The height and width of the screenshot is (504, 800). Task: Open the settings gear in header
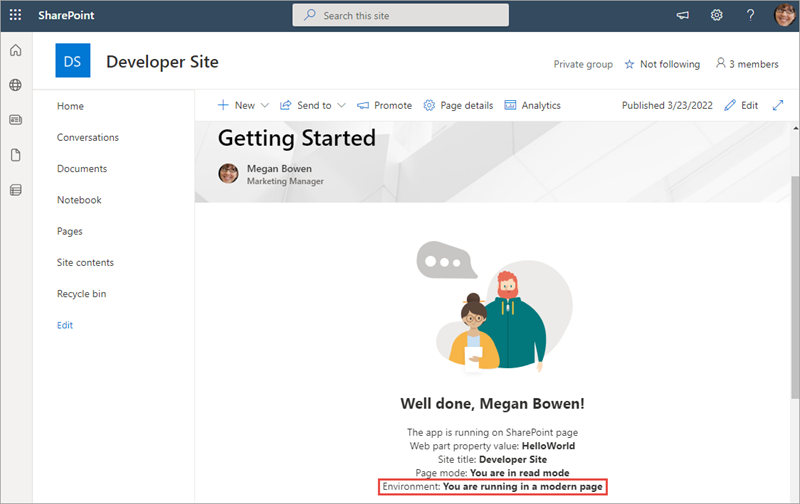tap(716, 15)
